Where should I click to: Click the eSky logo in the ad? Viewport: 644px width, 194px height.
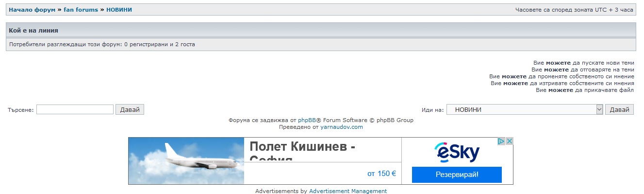coord(457,152)
